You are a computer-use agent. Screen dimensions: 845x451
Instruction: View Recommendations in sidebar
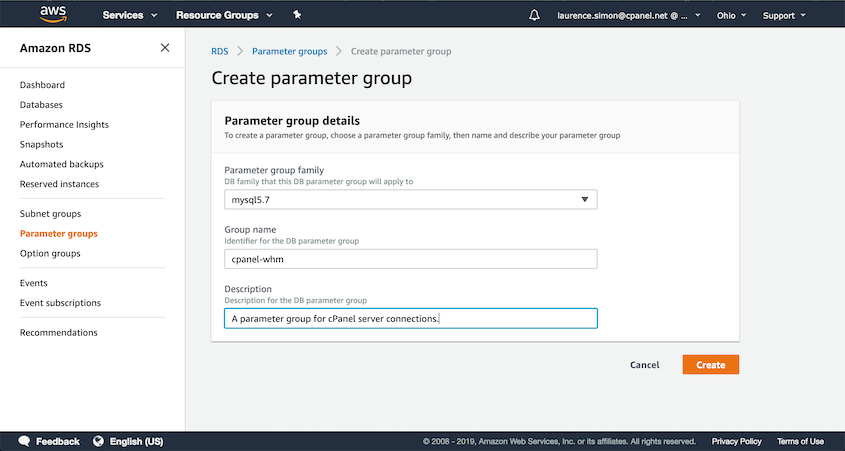[x=59, y=332]
